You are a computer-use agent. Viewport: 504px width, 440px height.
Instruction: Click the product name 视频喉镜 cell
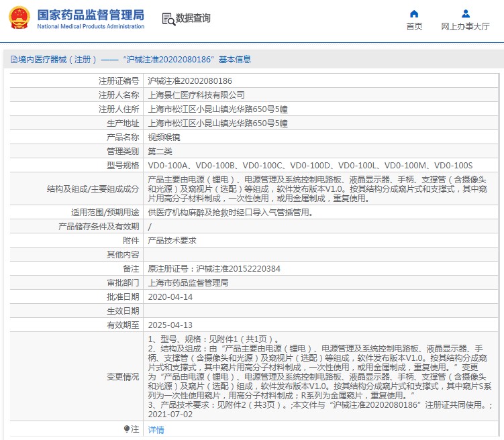point(164,137)
